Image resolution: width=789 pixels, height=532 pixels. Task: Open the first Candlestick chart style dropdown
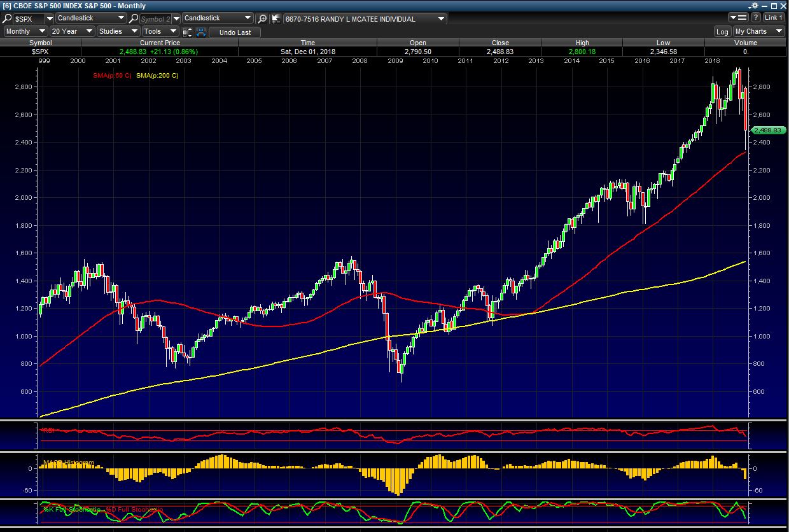tap(91, 18)
